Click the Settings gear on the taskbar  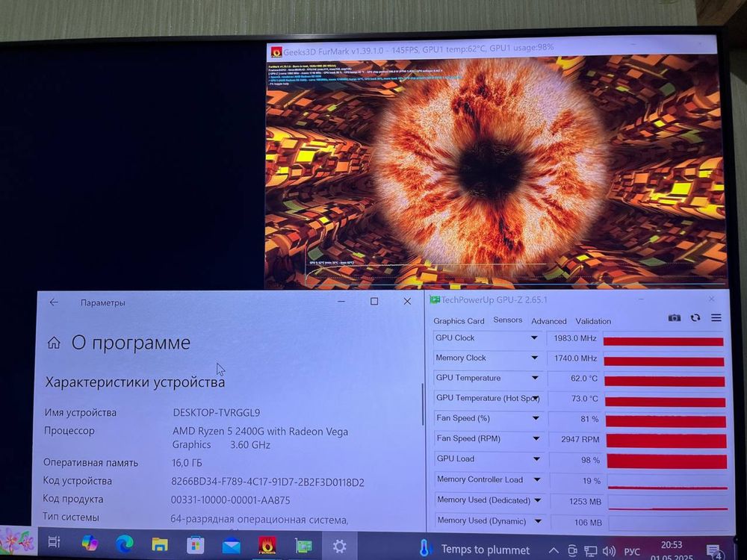point(339,547)
